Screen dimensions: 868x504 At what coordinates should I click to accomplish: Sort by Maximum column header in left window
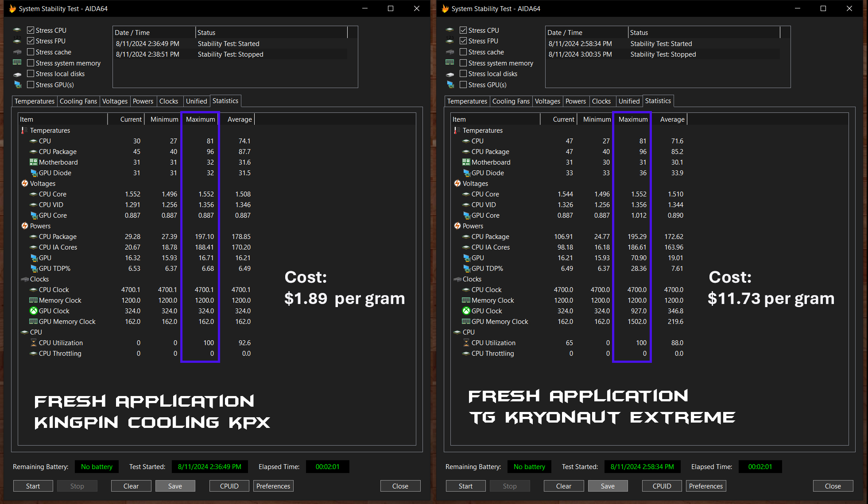200,119
